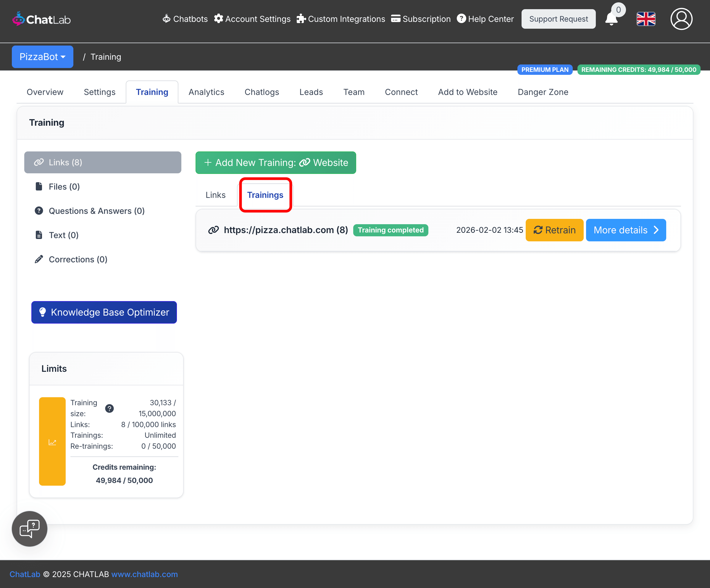
Task: Click the notification bell icon
Action: point(611,19)
